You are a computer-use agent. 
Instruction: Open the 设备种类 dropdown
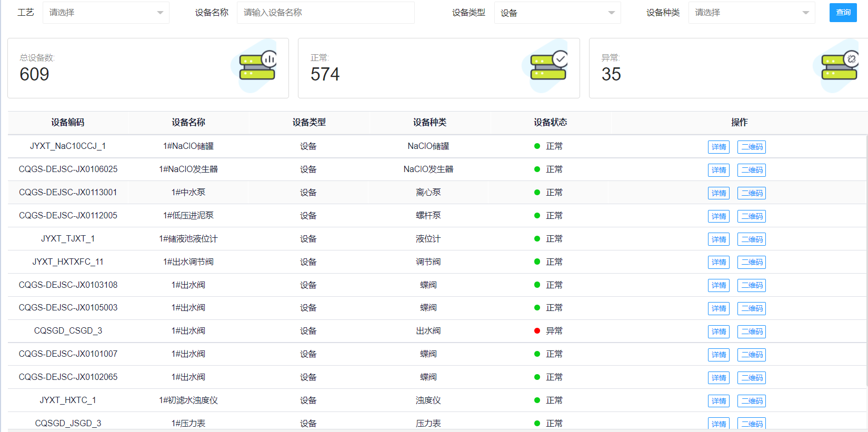click(751, 13)
